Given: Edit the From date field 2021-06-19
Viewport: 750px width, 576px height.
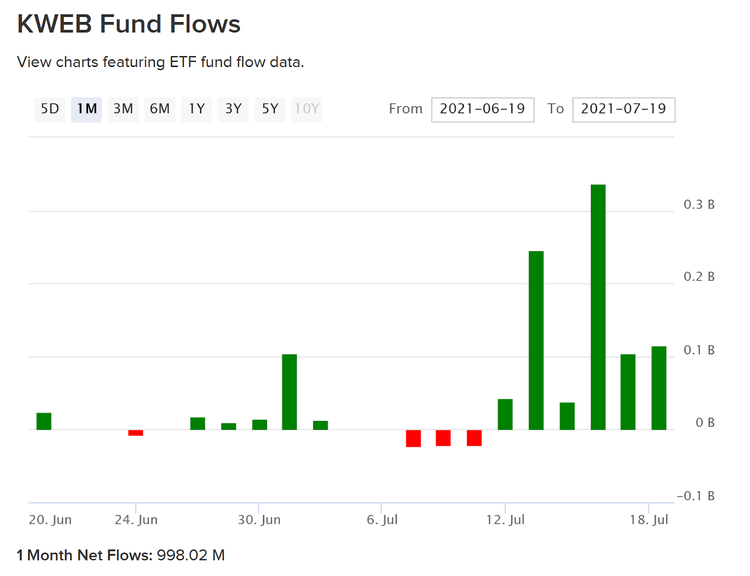Looking at the screenshot, I should 484,109.
